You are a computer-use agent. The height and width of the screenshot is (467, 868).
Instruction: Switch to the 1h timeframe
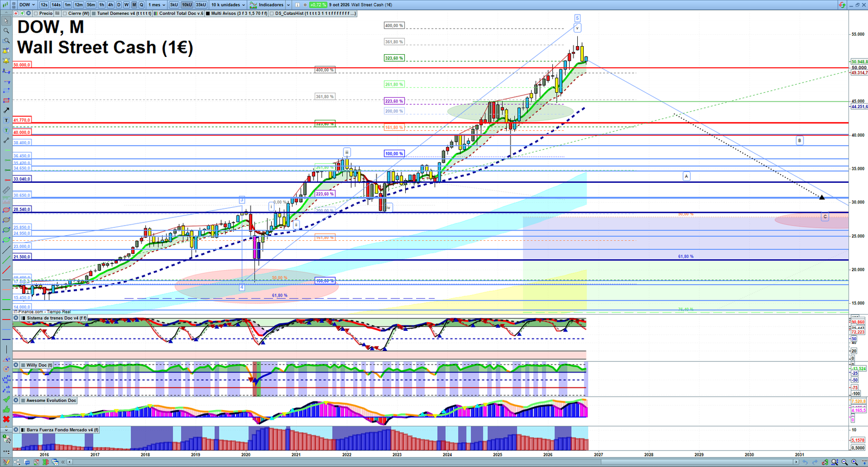101,5
